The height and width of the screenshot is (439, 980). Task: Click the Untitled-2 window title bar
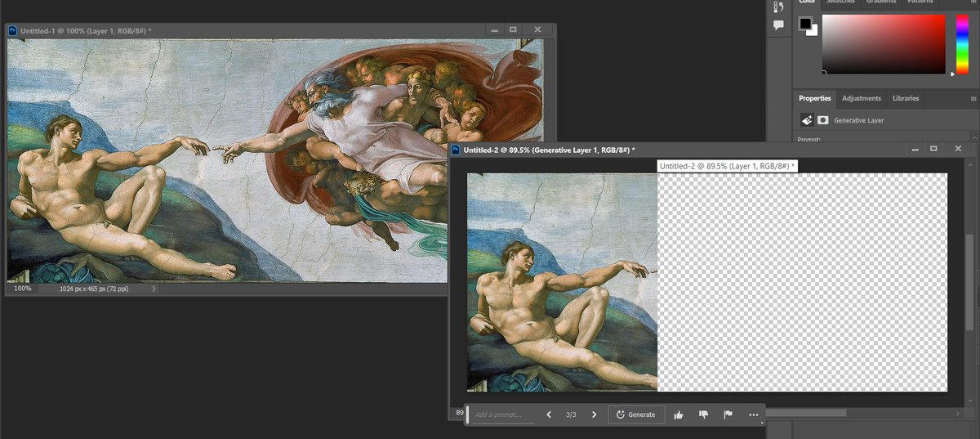point(712,150)
